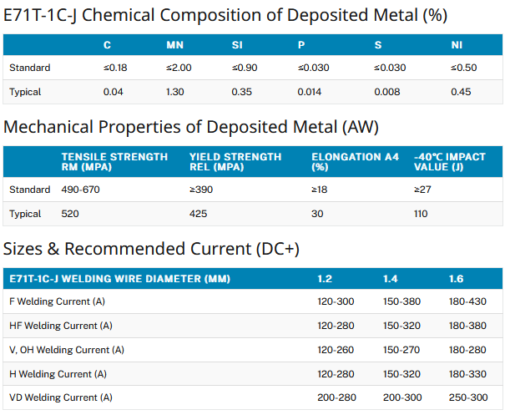
Task: Click the Mechanical Properties of Deposited Metal heading
Action: point(191,127)
